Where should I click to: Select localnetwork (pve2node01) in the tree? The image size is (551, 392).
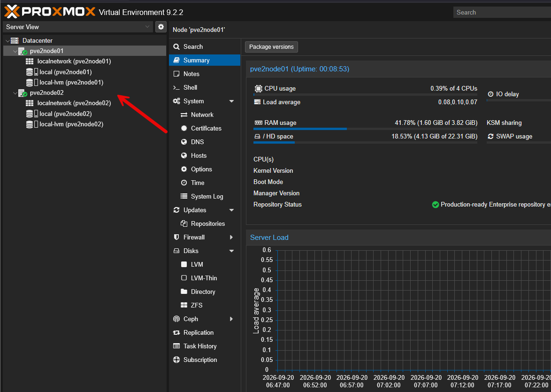[84, 61]
